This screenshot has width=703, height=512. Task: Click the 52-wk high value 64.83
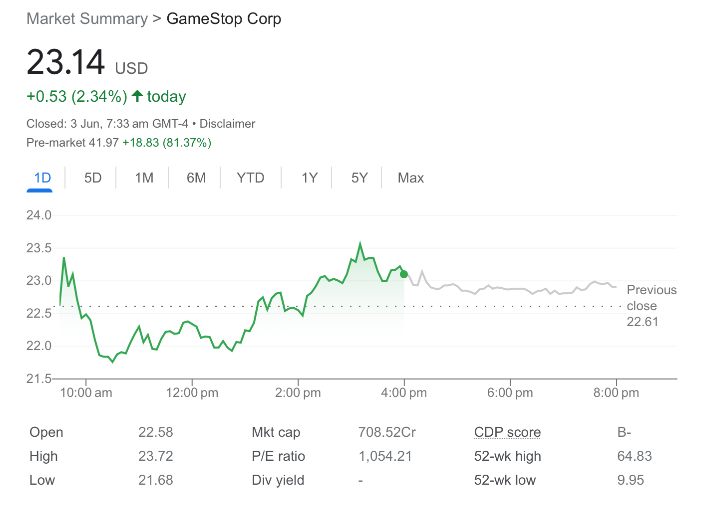634,456
